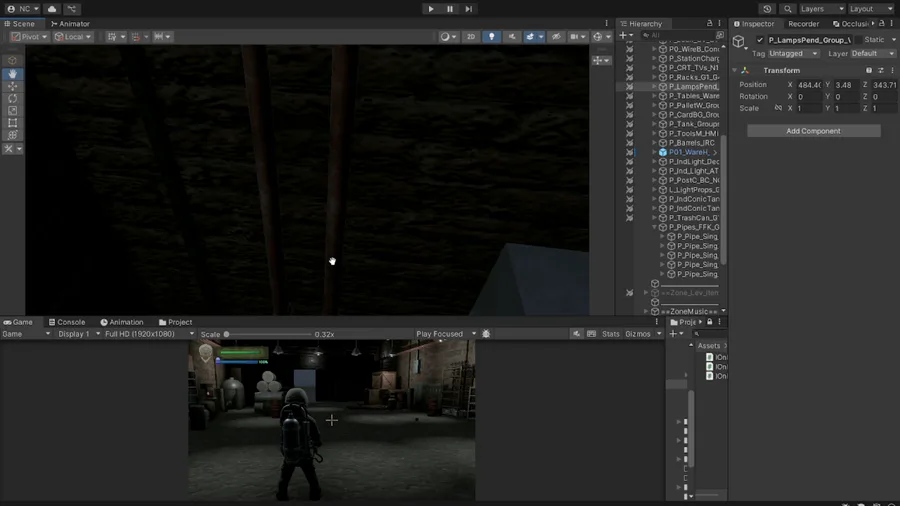Select the Scale tool
The height and width of the screenshot is (506, 900).
click(x=12, y=111)
